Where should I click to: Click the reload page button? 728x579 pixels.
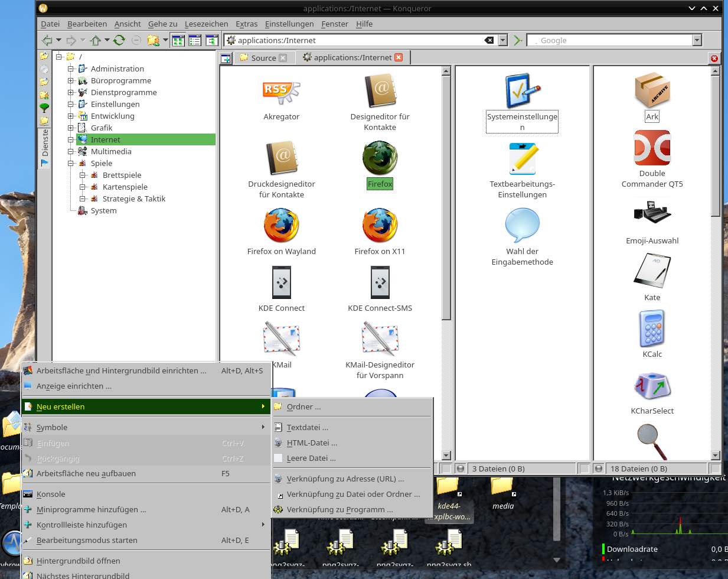click(119, 40)
